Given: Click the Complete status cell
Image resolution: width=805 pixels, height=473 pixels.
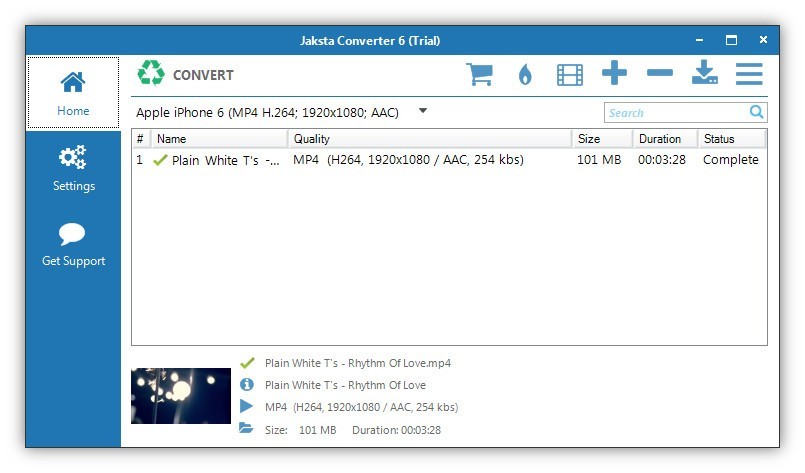Looking at the screenshot, I should (731, 160).
